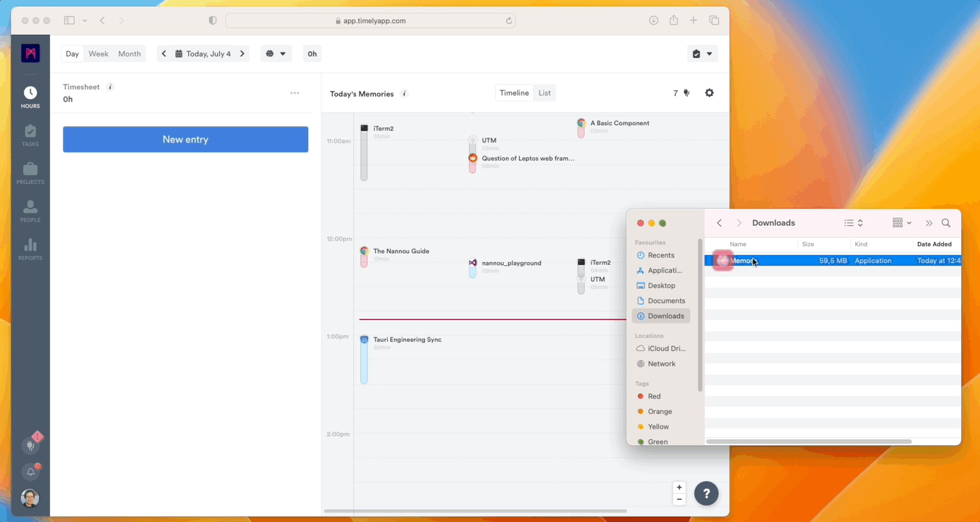Open the Timesheet three-dot menu
The height and width of the screenshot is (522, 980).
[295, 93]
